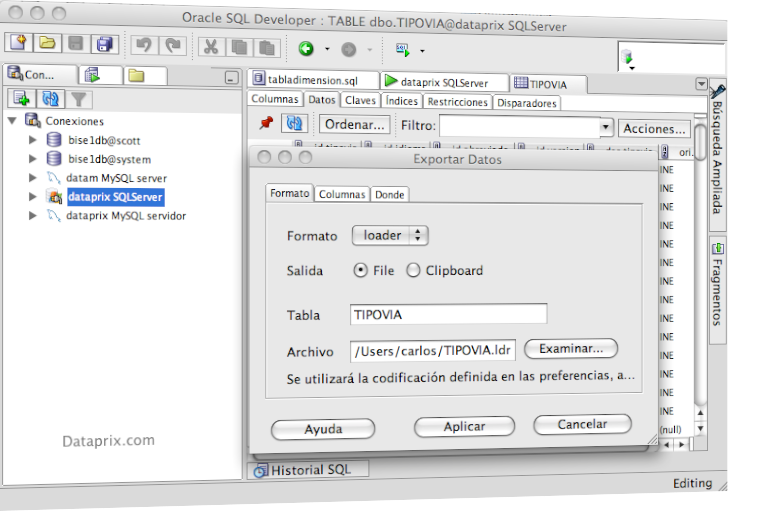Open the Índices tab

coord(401,101)
